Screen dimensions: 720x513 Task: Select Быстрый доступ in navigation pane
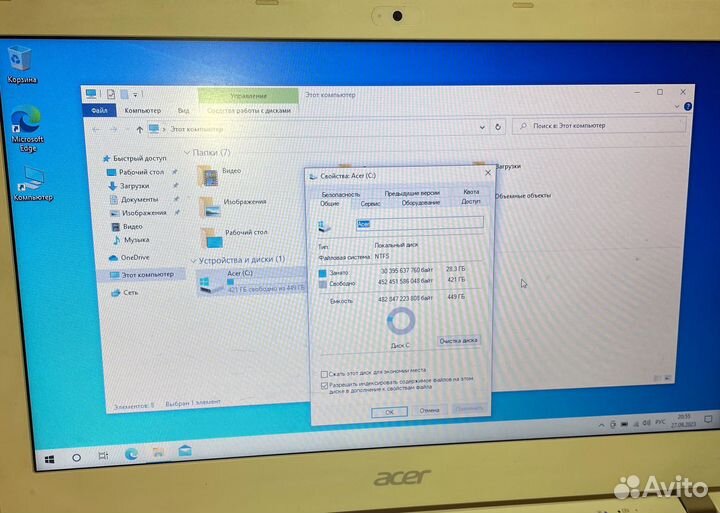134,158
